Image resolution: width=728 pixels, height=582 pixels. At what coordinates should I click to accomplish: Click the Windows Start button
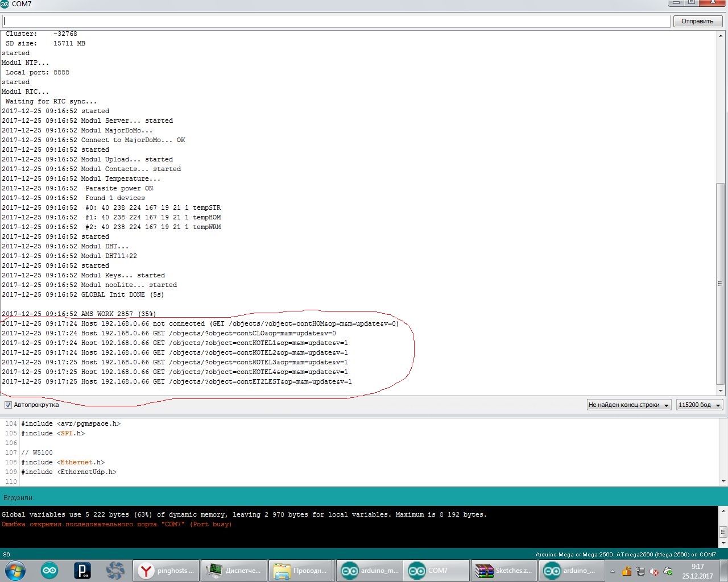(x=15, y=570)
